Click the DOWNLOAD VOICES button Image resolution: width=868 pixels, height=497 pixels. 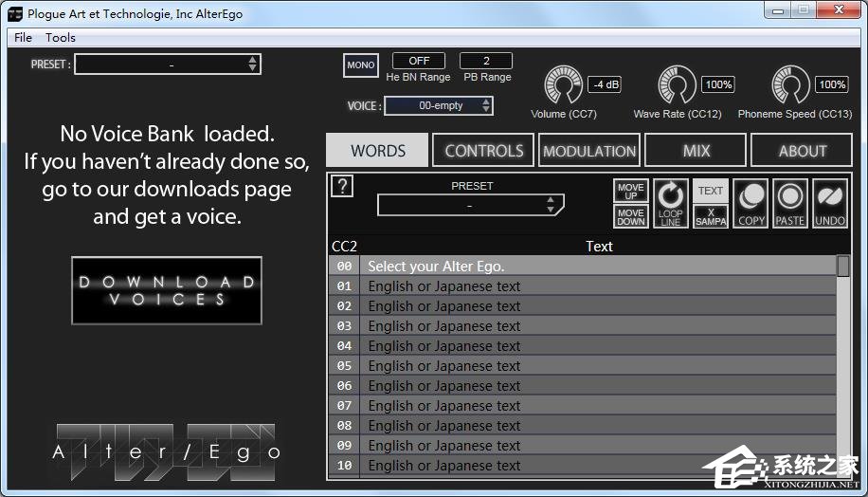point(167,290)
